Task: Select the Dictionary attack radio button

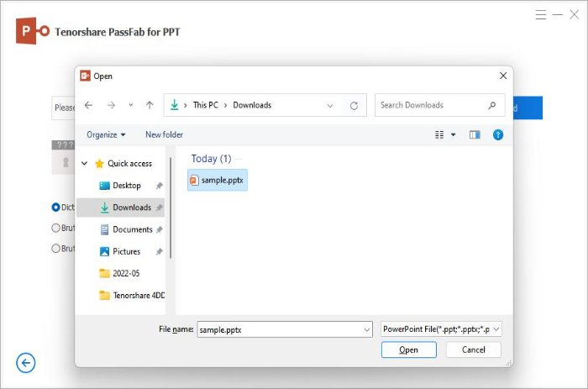Action: point(56,207)
